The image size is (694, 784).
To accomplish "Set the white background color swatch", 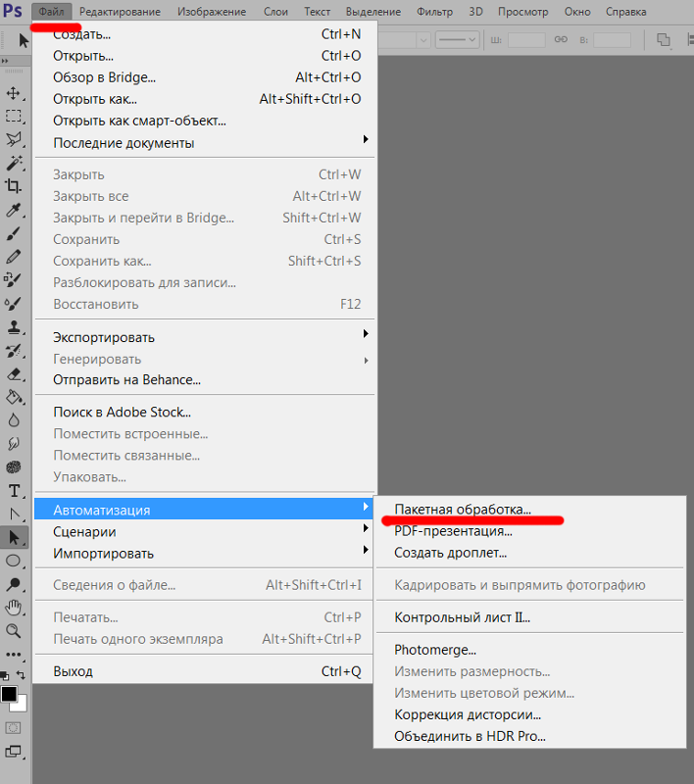I will (x=22, y=706).
